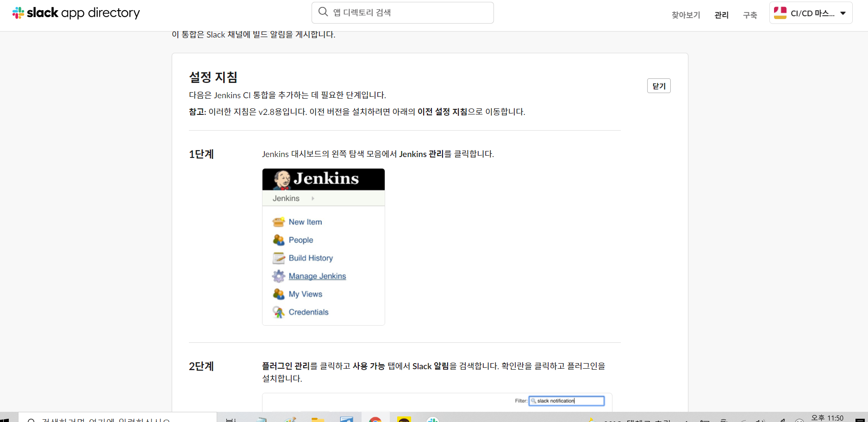Click the 2단계 step label

tap(201, 366)
